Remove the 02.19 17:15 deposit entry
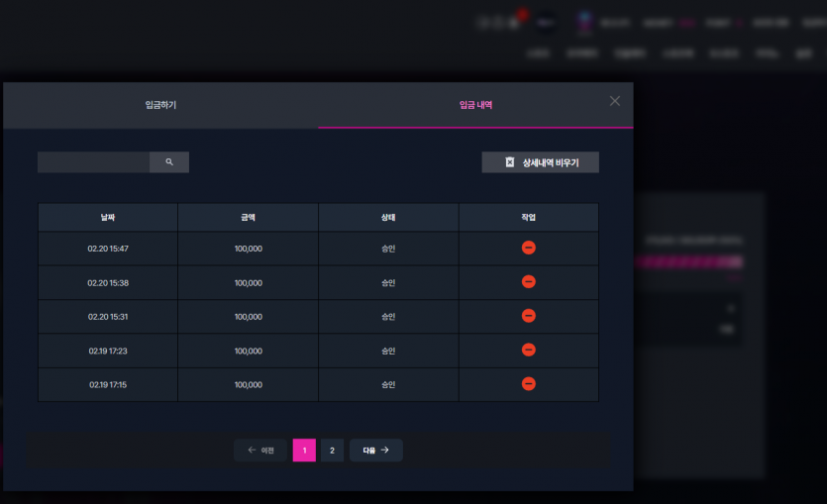This screenshot has width=827, height=504. point(529,384)
